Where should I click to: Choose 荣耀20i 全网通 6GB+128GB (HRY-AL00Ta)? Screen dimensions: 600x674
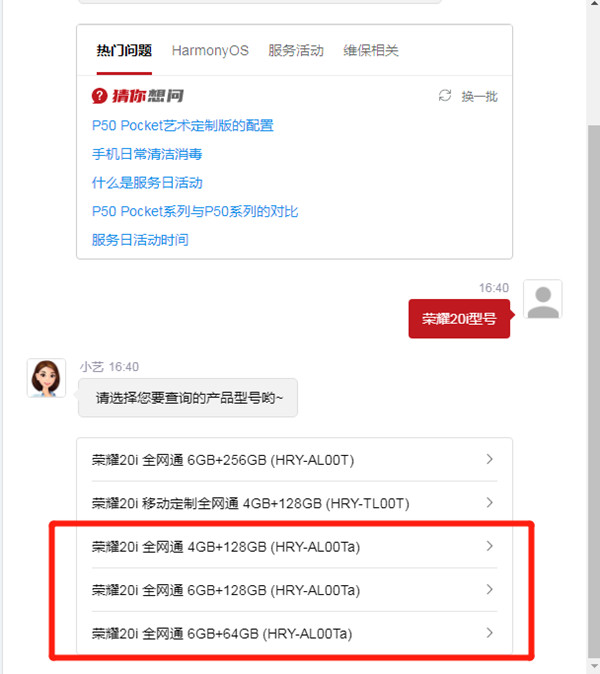tap(294, 590)
